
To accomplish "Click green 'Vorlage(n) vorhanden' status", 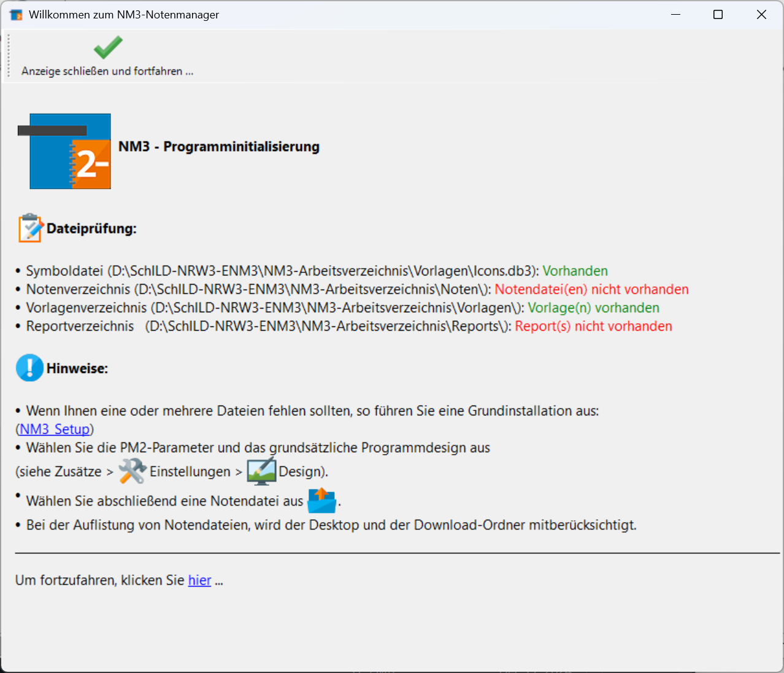I will pyautogui.click(x=594, y=308).
